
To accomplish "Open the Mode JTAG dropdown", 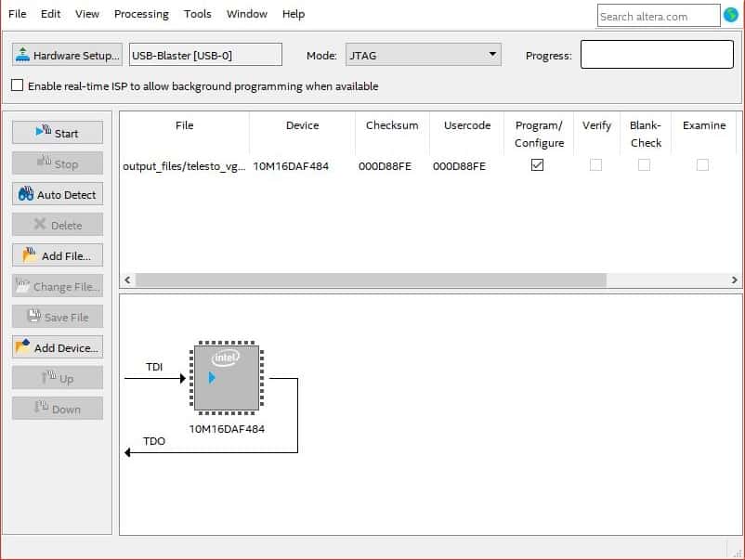I will [423, 55].
